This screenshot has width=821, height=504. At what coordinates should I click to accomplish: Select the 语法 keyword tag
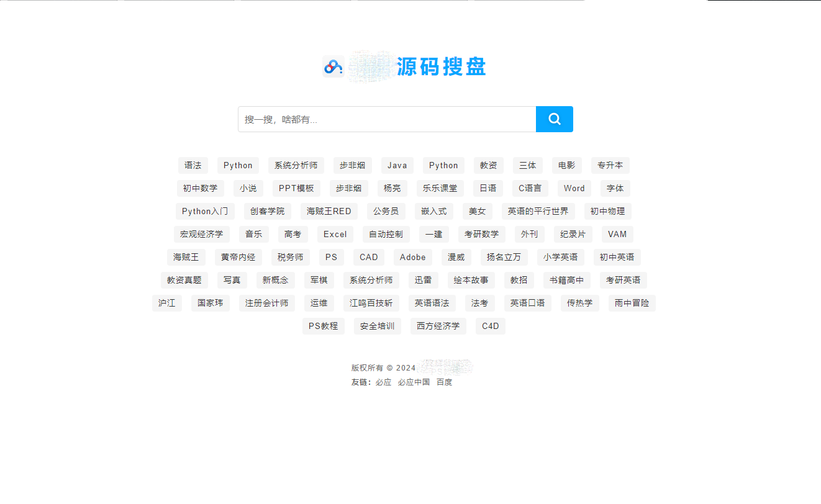click(x=193, y=165)
